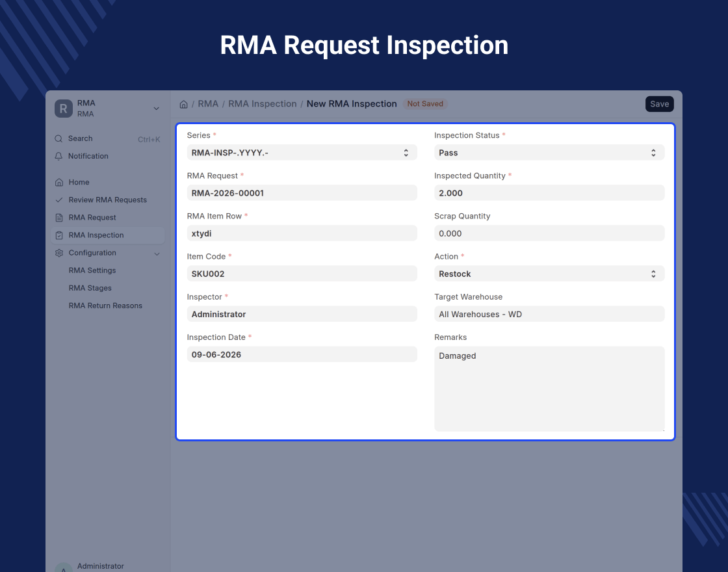728x572 pixels.
Task: Click the Ctrl+K shortcut hint
Action: pos(149,139)
